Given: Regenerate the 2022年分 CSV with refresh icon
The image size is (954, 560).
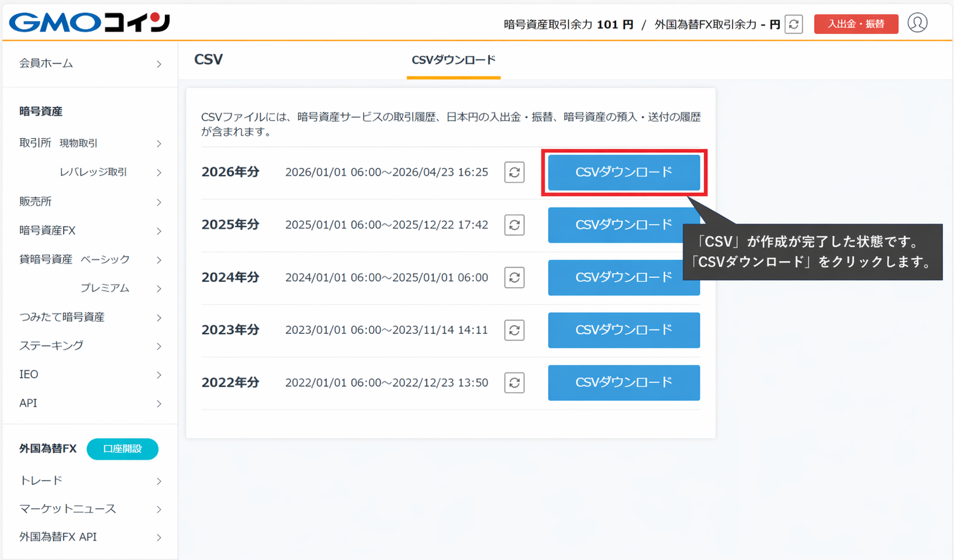Looking at the screenshot, I should [514, 383].
